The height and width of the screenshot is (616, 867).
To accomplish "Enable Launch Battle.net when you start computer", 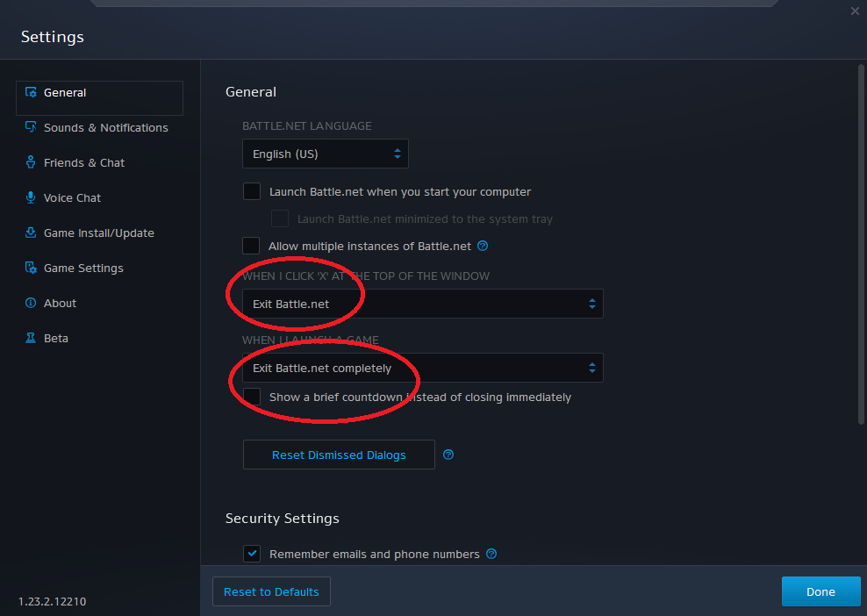I will [252, 191].
